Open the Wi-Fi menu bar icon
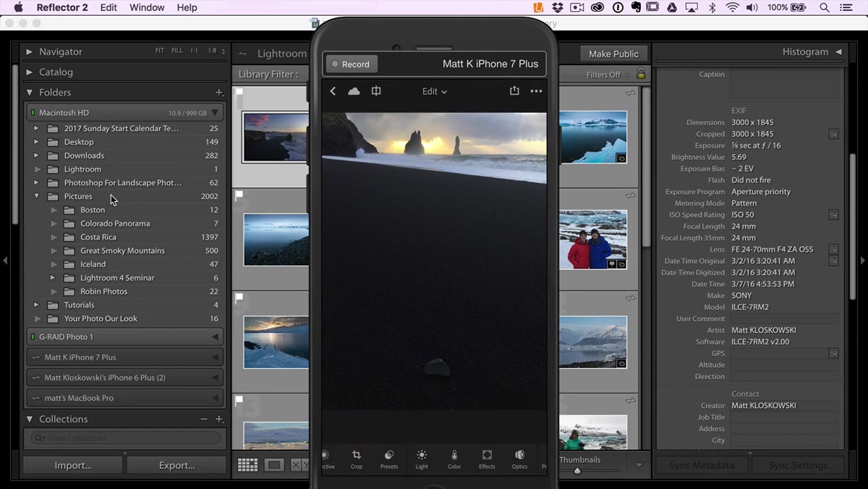Viewport: 868px width, 489px height. point(733,7)
